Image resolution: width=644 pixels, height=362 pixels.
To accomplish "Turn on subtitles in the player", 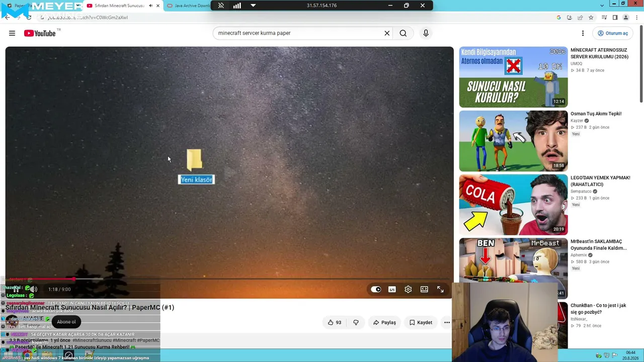I will [x=392, y=289].
